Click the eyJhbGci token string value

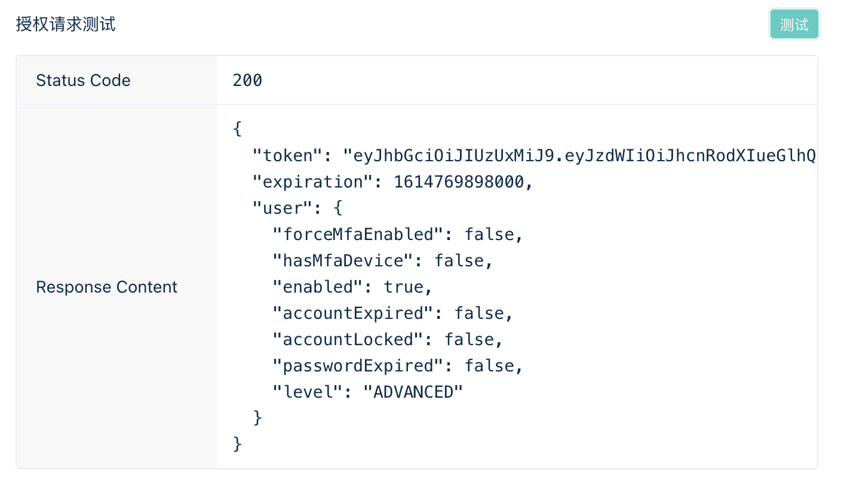579,156
